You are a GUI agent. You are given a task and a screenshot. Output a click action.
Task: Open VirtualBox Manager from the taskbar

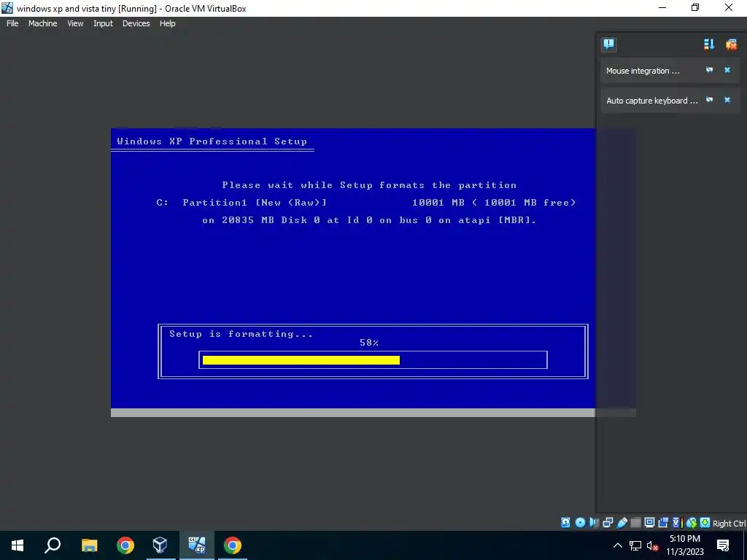(x=160, y=545)
